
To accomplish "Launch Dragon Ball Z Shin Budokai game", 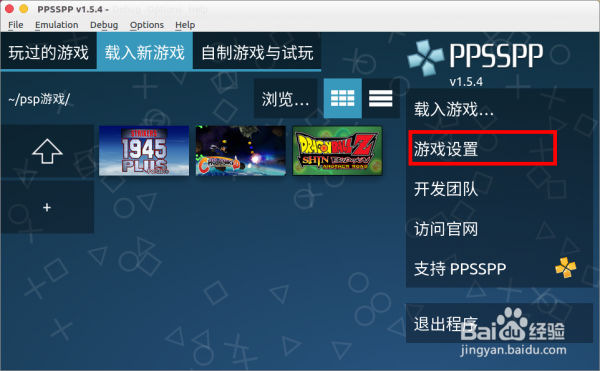I will 337,151.
